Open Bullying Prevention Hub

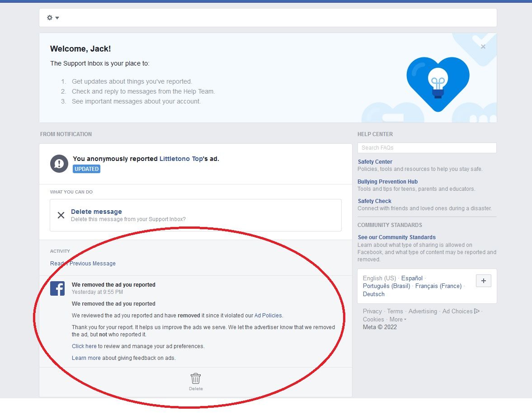[x=387, y=182]
